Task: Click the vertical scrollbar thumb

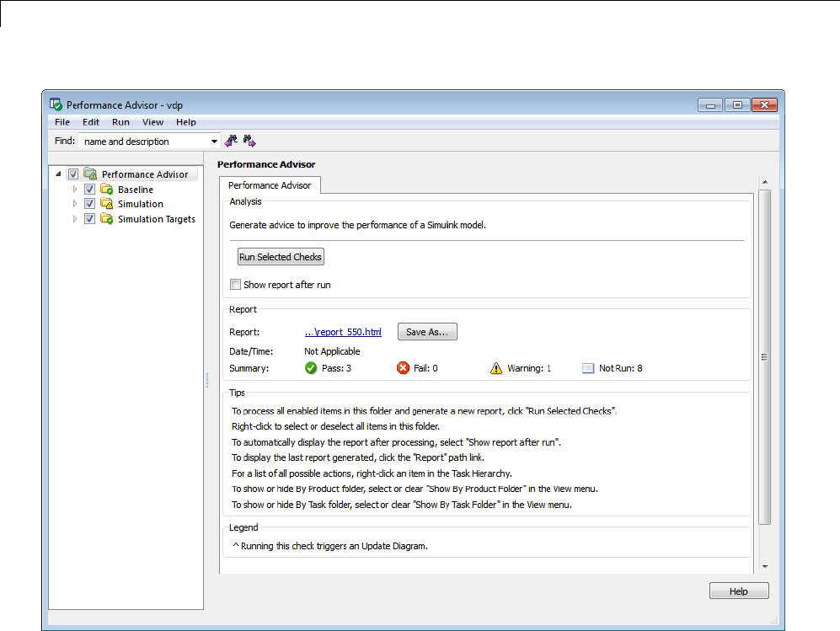Action: pos(765,356)
